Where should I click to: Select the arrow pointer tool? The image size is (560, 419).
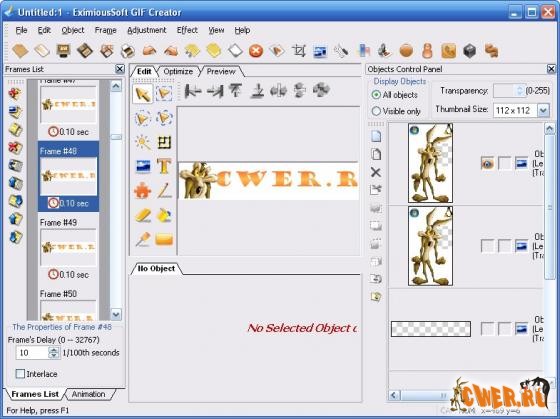[x=142, y=94]
